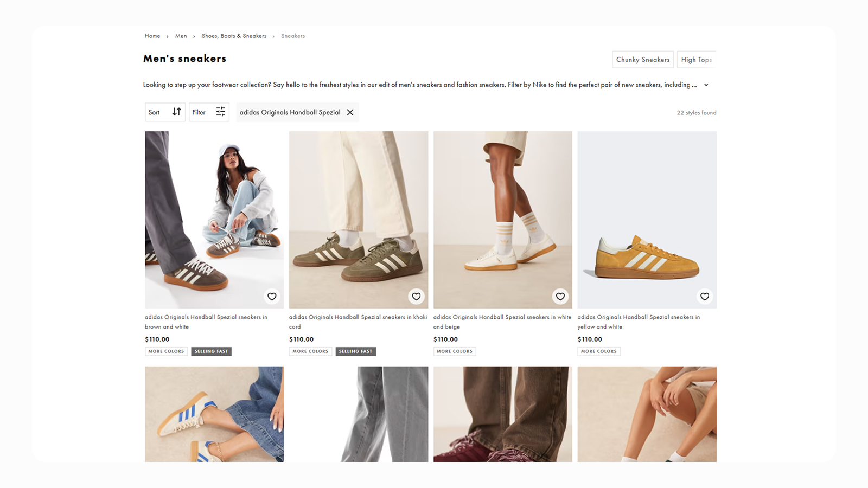Toggle the wishlist heart on white and beige sneakers
This screenshot has width=868, height=488.
coord(560,297)
